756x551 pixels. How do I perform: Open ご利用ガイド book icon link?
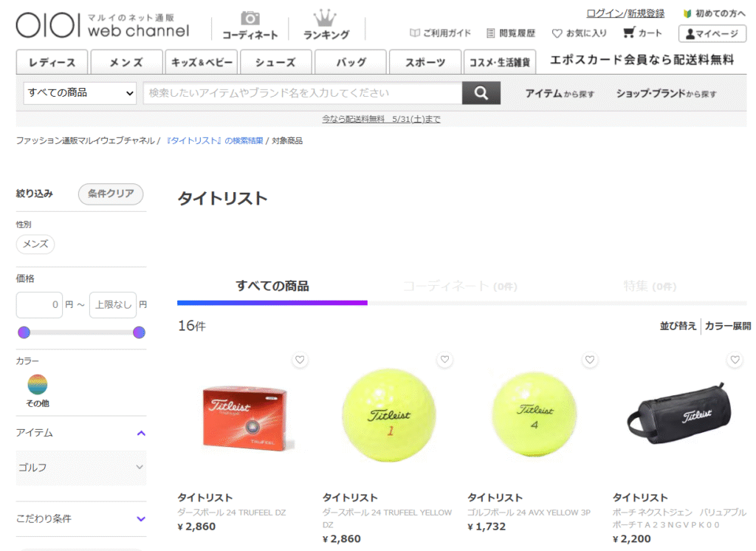[440, 32]
